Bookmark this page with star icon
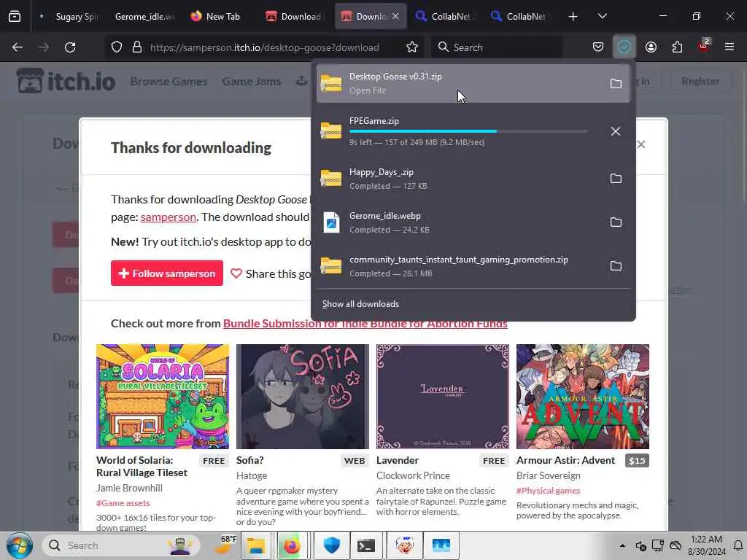The image size is (747, 560). 412,47
